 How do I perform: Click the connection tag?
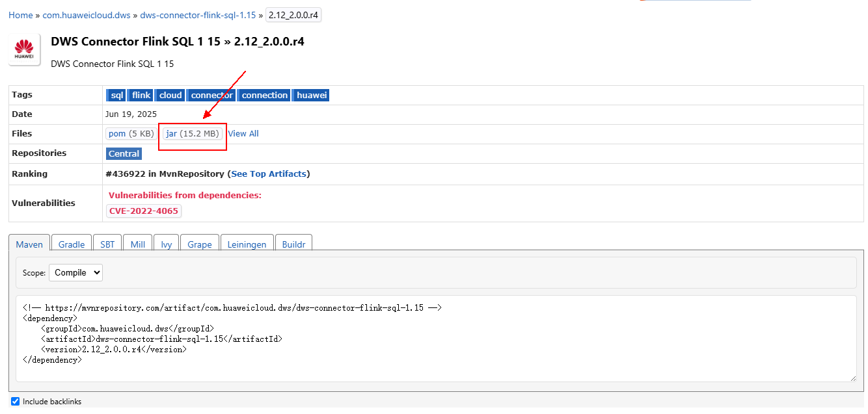[264, 95]
